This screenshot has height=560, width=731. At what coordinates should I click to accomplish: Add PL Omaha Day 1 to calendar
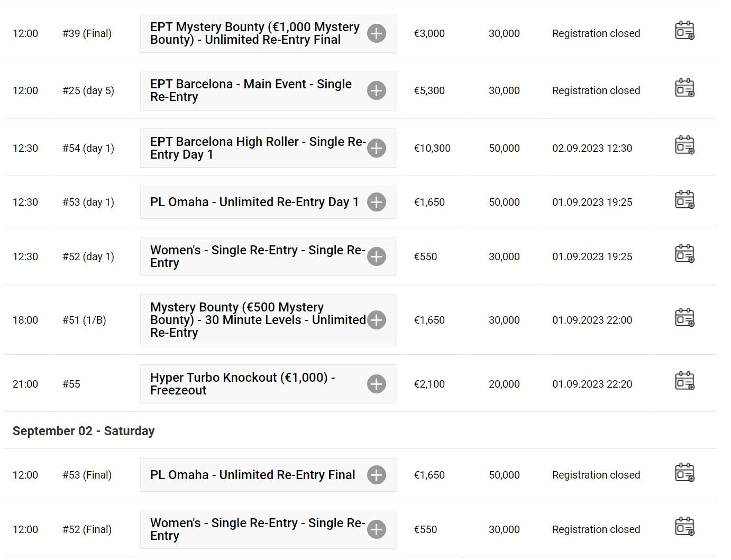pos(684,199)
